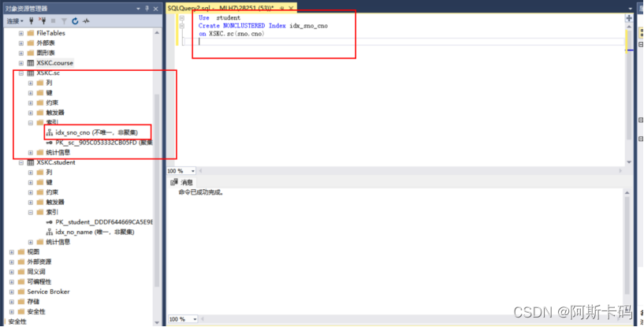Open the editor zoom 100 % dropdown

click(x=192, y=171)
